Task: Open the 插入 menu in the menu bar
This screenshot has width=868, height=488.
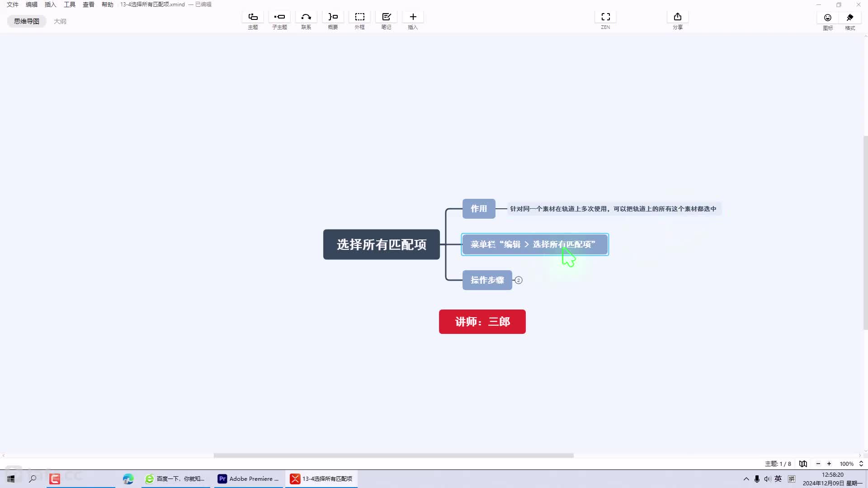Action: point(51,5)
